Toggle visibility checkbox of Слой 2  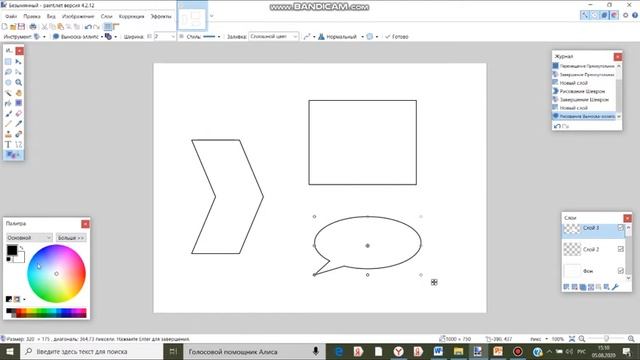coord(620,249)
